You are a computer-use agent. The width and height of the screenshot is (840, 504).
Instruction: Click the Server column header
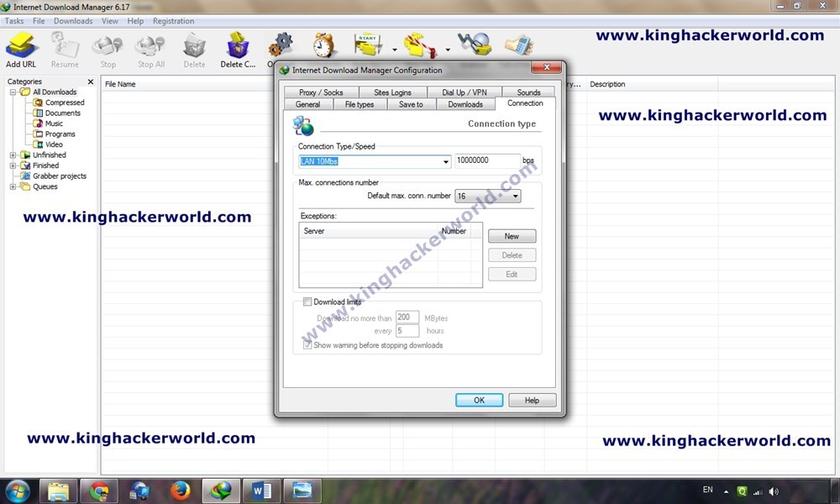(369, 231)
